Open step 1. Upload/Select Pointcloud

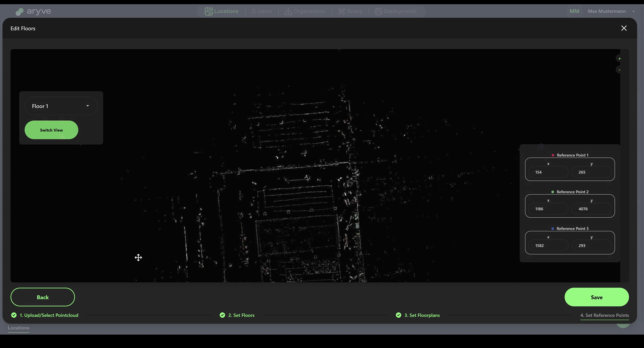[x=49, y=315]
